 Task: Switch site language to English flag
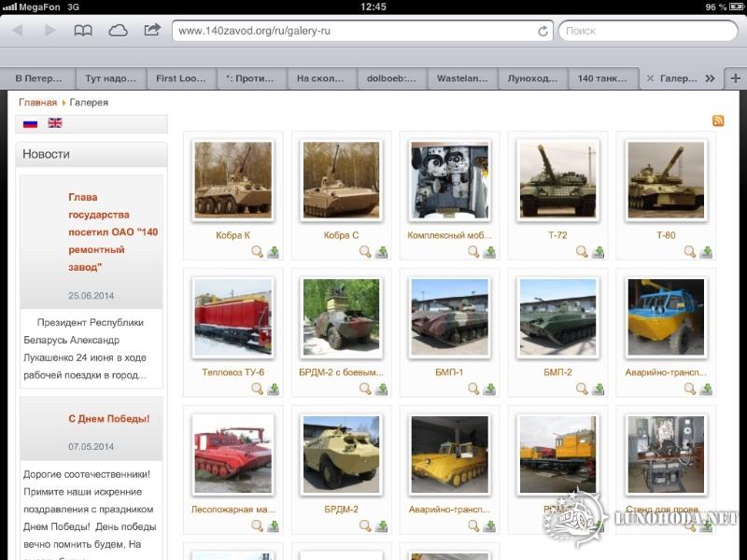pyautogui.click(x=55, y=123)
